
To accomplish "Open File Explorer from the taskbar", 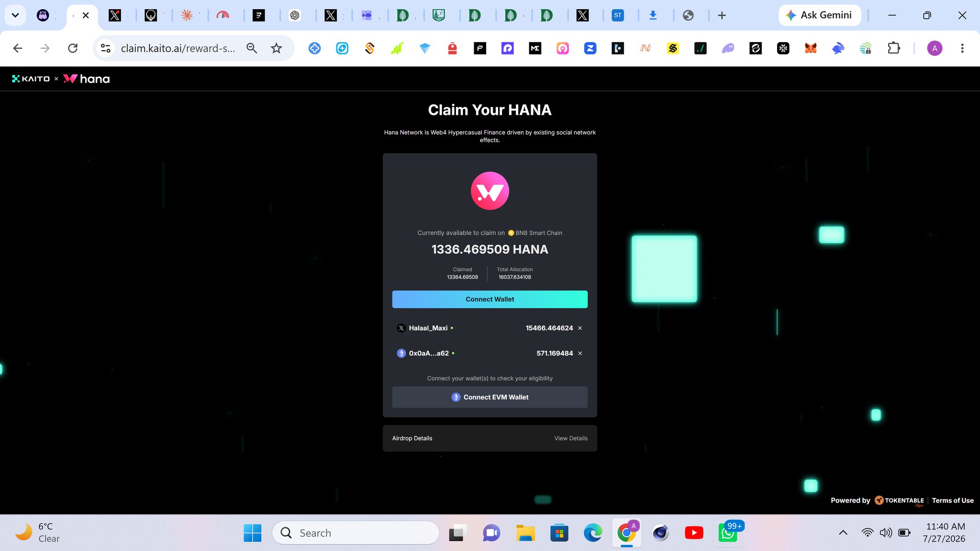I will 525,533.
